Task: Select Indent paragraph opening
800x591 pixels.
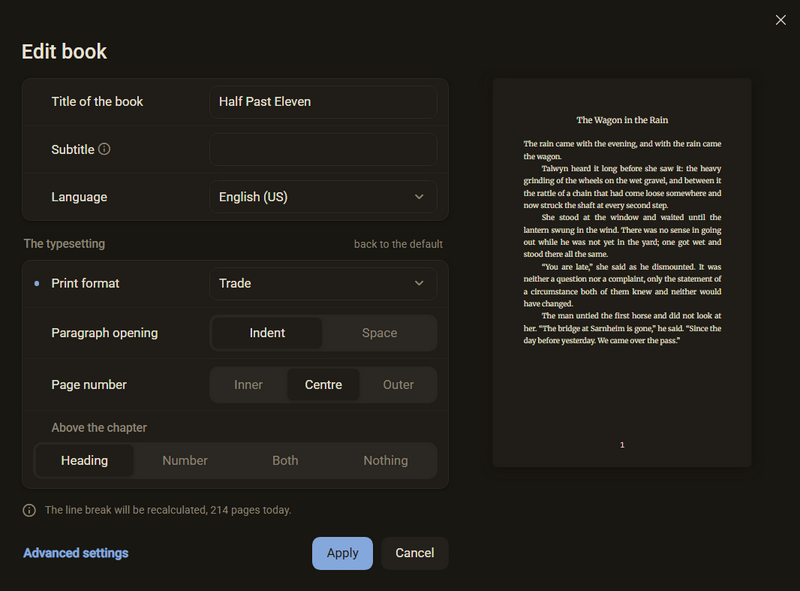Action: (267, 333)
